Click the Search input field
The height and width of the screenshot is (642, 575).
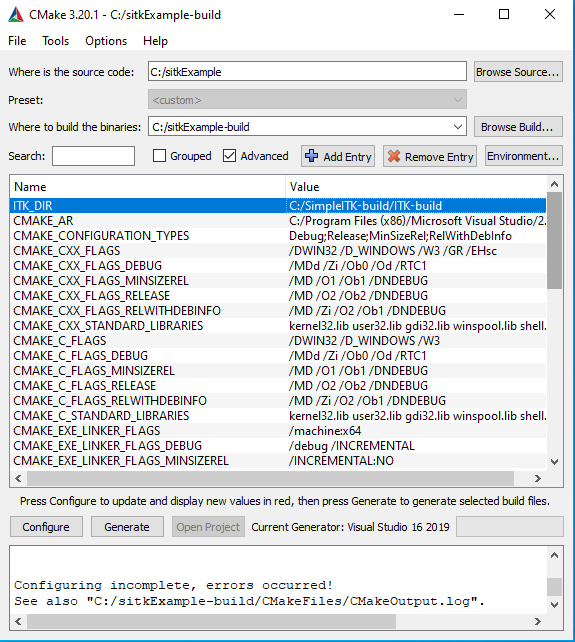[x=93, y=156]
